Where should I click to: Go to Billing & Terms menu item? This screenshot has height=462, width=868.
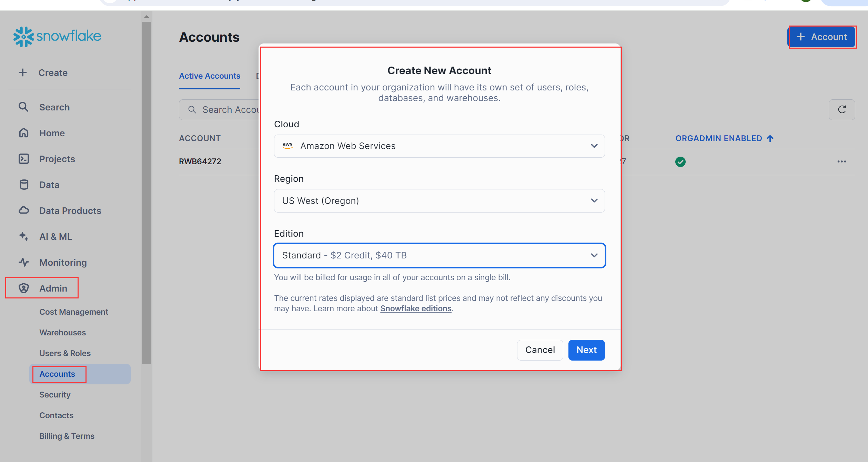coord(67,436)
